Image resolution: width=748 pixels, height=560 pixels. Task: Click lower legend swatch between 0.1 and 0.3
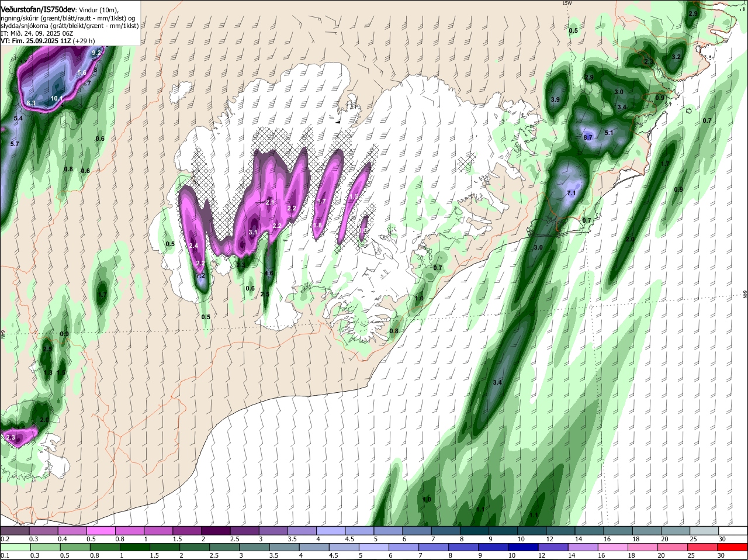point(15,547)
